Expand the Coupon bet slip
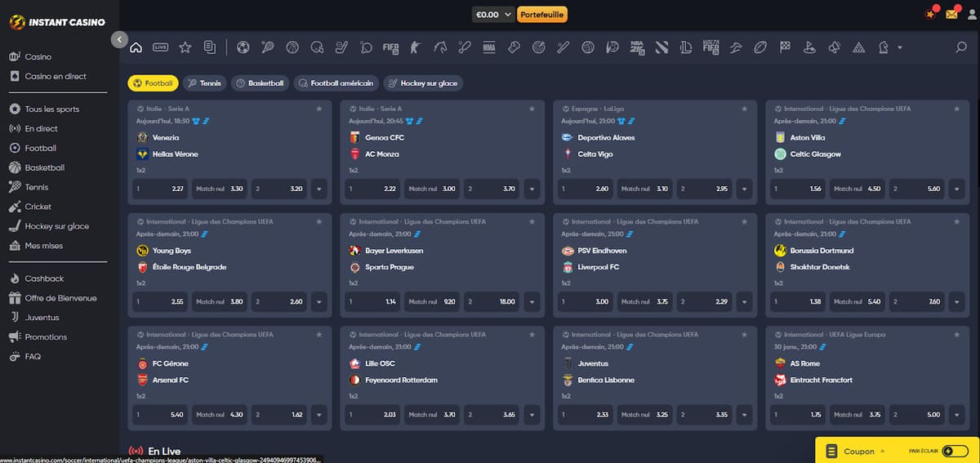This screenshot has height=463, width=980. (x=857, y=451)
